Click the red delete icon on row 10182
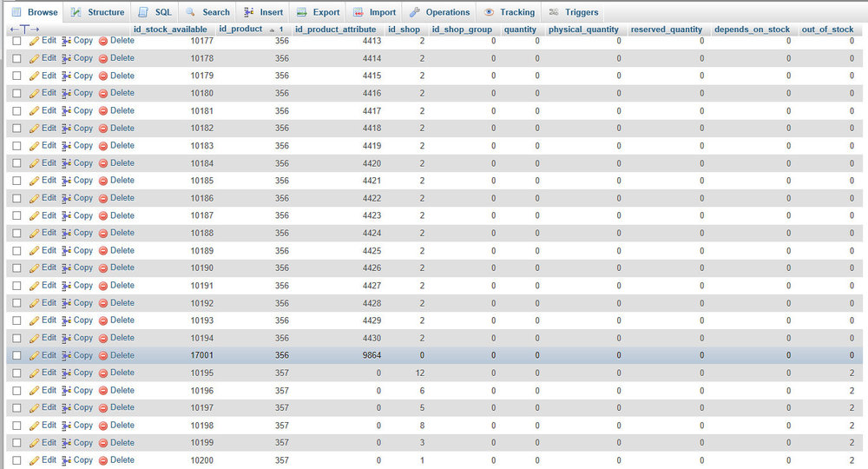This screenshot has height=469, width=868. 103,129
